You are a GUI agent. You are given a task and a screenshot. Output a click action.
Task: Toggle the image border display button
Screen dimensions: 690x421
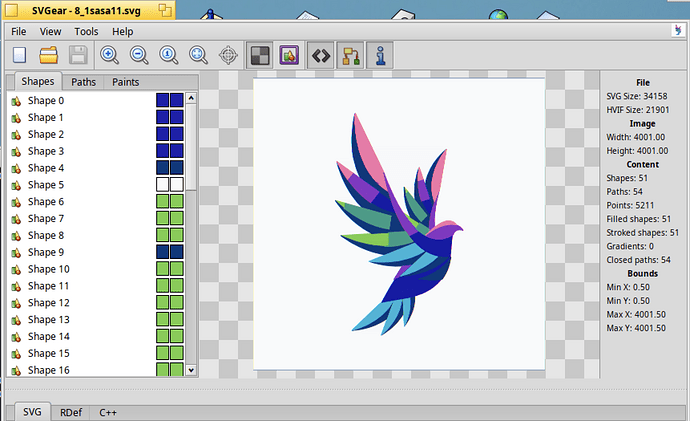(289, 55)
